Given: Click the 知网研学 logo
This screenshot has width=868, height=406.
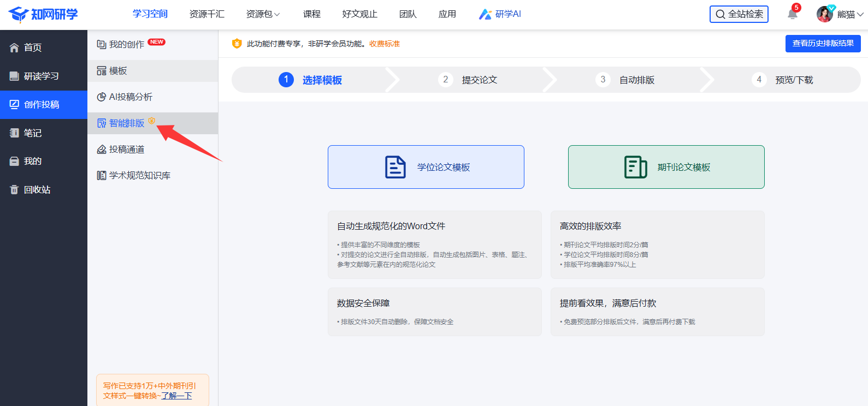Looking at the screenshot, I should pyautogui.click(x=43, y=14).
